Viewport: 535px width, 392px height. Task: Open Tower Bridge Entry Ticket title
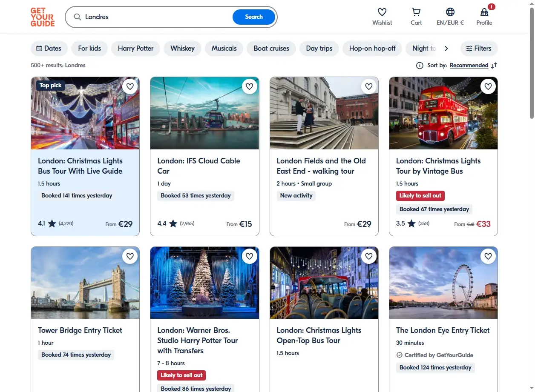tap(80, 330)
